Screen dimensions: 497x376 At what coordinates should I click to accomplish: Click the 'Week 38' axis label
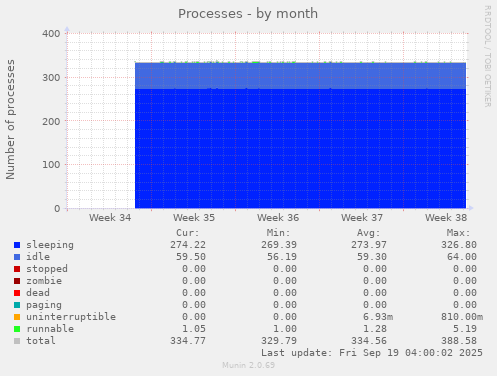click(446, 218)
